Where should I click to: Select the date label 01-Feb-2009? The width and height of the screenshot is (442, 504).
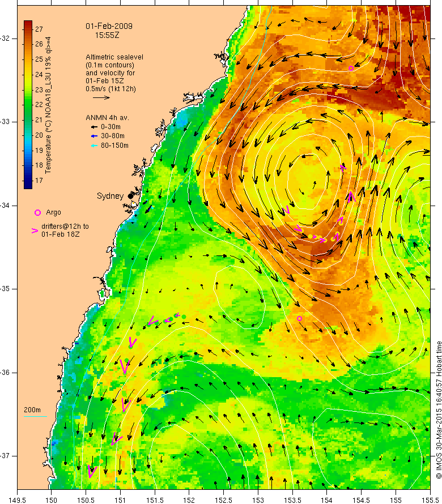[109, 27]
